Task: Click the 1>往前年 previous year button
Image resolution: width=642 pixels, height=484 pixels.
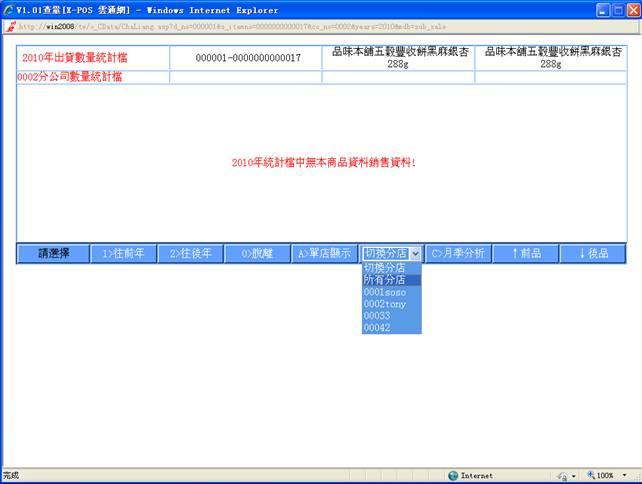Action: pyautogui.click(x=124, y=254)
